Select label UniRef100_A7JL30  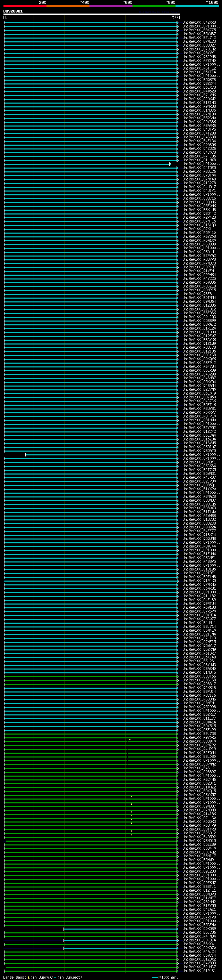[x=199, y=818]
